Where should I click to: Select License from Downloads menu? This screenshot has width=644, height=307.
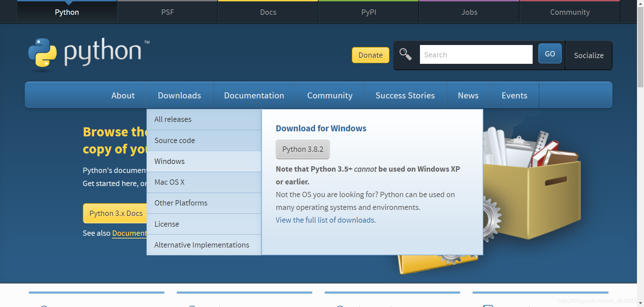[x=204, y=224]
